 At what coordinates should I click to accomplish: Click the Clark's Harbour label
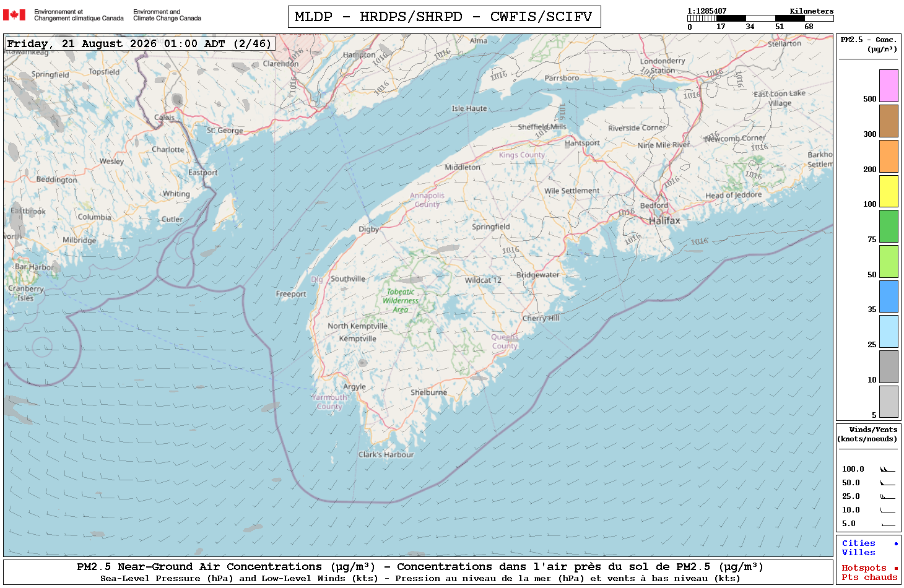point(386,454)
